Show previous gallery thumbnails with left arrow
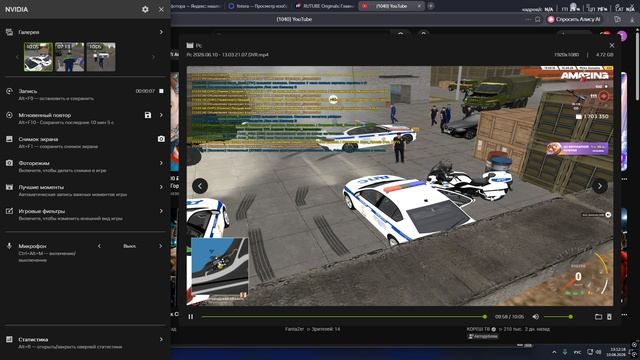640x360 pixels. 17,57
